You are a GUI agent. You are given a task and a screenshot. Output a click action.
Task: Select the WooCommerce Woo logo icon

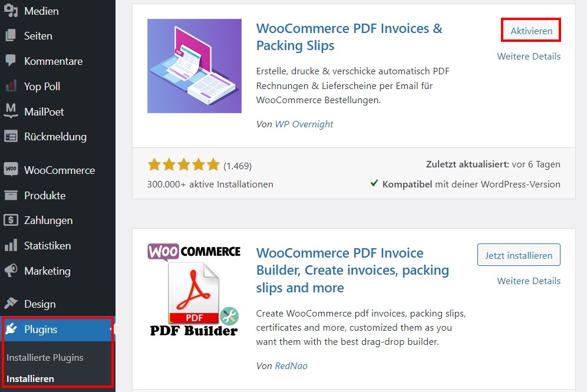pos(11,170)
